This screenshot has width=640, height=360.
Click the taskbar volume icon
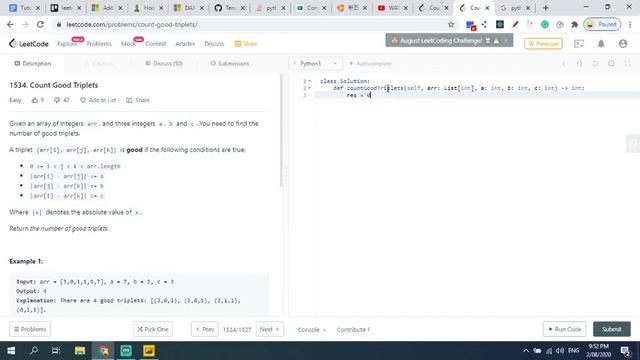pos(560,351)
